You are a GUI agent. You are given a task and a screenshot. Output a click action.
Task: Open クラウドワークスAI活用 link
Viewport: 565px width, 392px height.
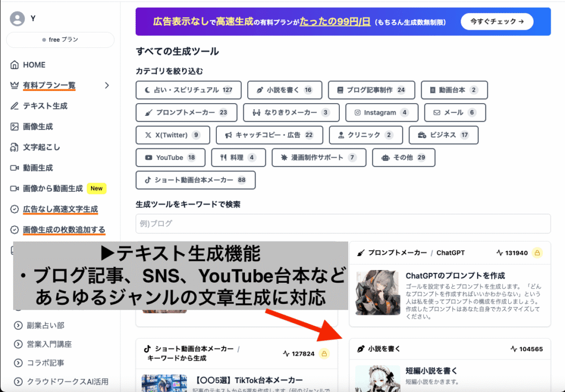68,382
